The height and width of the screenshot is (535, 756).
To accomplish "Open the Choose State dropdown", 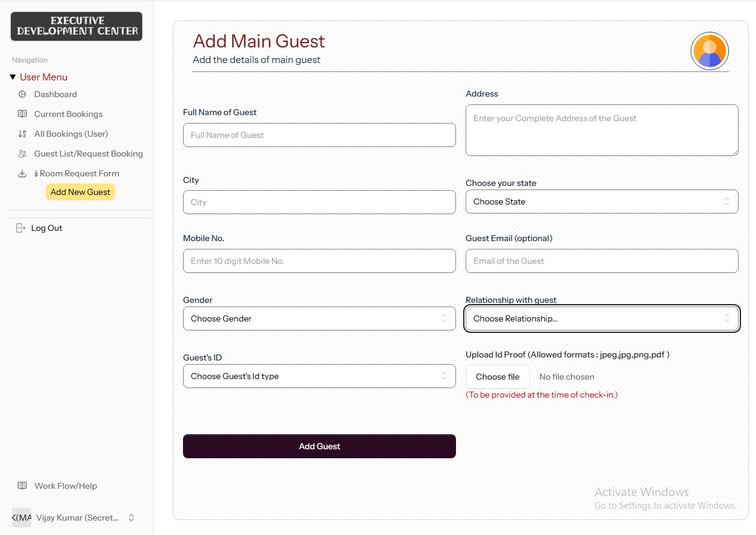I will [601, 202].
